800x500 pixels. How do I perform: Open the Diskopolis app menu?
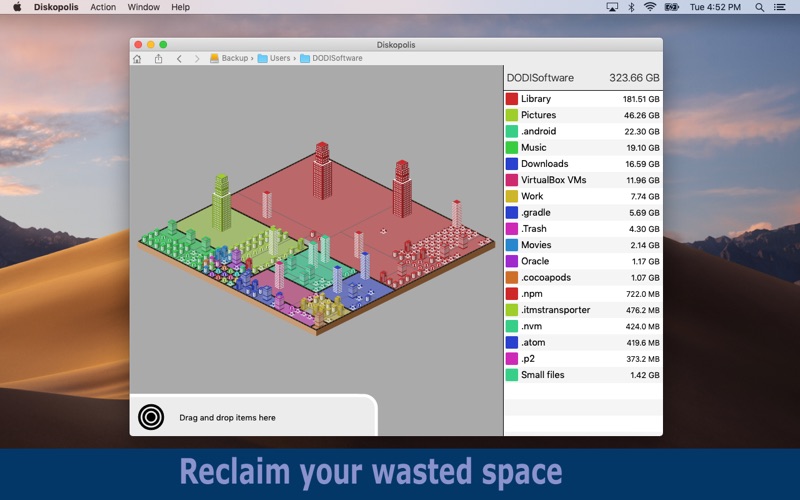pos(56,7)
